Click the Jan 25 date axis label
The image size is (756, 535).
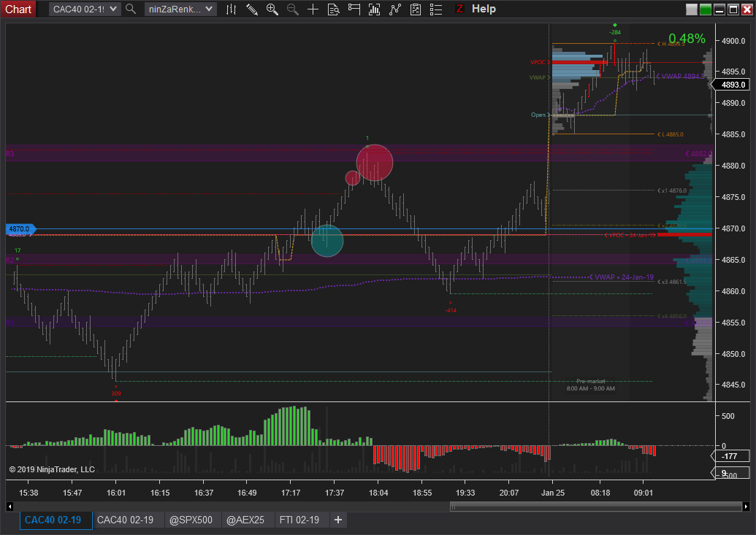click(x=552, y=493)
